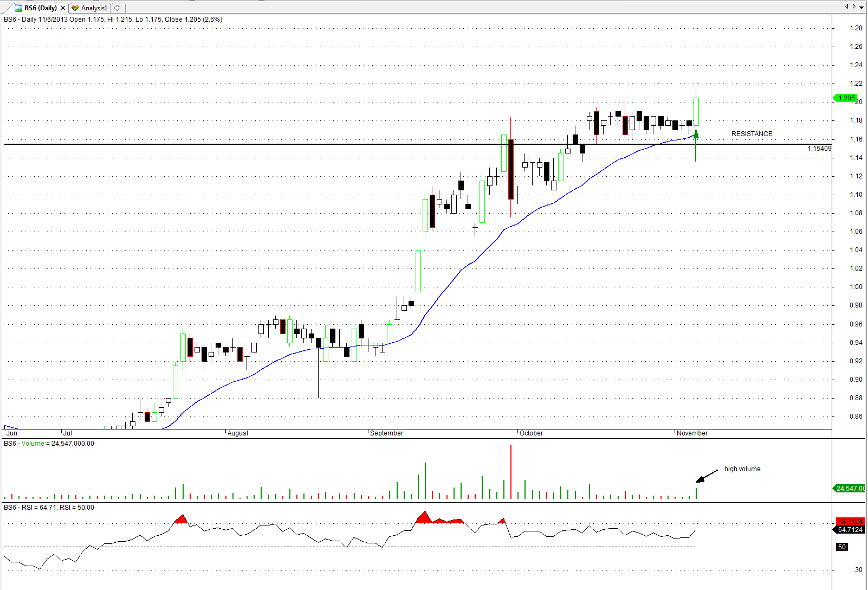
Task: Click the November label on the time axis
Action: 692,433
